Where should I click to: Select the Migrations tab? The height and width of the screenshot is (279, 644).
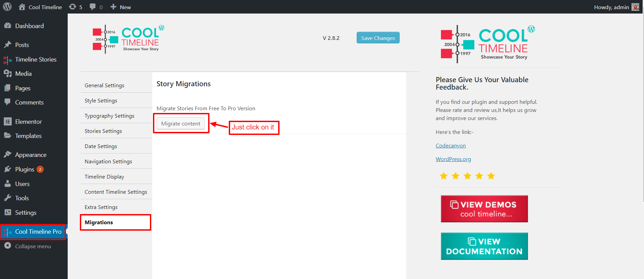116,222
